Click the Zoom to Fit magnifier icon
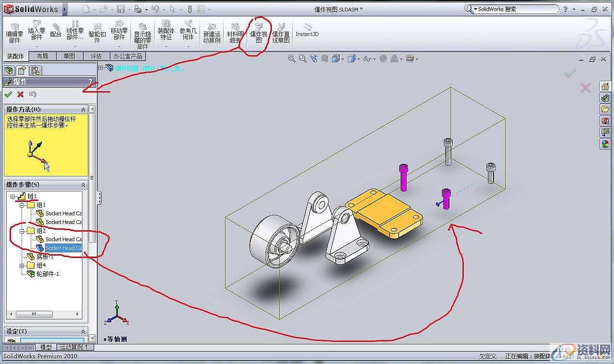This screenshot has height=364, width=614. click(292, 59)
